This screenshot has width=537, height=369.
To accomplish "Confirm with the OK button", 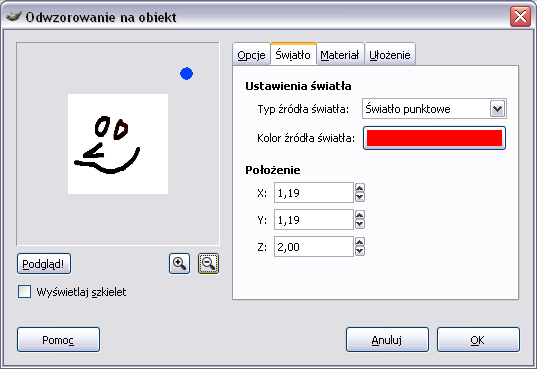I will click(x=478, y=340).
